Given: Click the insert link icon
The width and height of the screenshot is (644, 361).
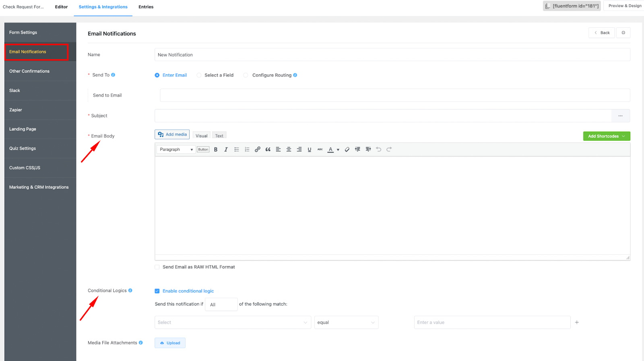Looking at the screenshot, I should tap(258, 149).
